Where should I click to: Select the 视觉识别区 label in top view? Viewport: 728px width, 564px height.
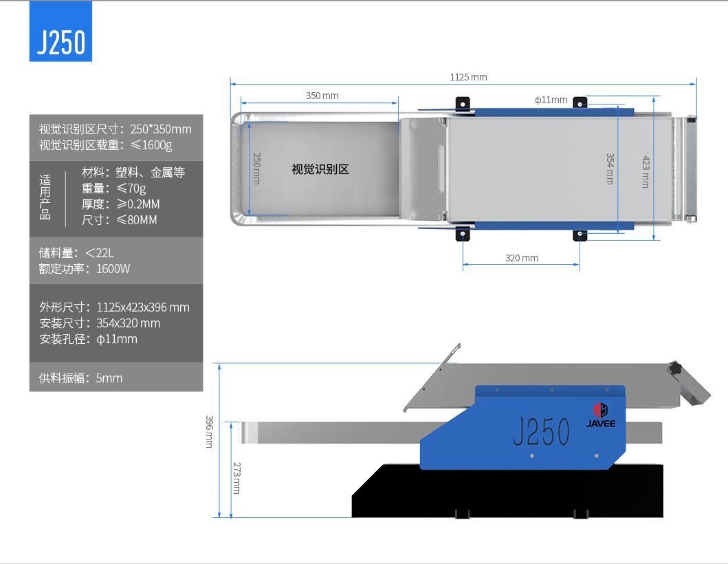click(x=320, y=169)
